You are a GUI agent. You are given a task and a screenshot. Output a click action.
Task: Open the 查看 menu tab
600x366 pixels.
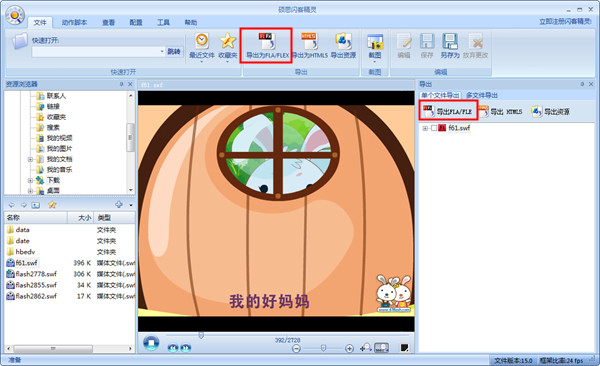tap(109, 23)
